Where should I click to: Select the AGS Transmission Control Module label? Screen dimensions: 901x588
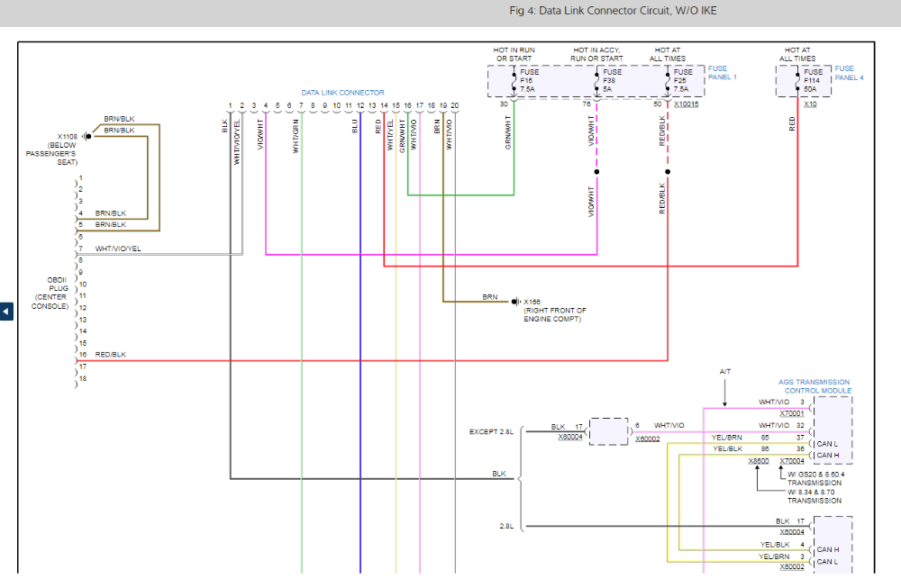[814, 386]
